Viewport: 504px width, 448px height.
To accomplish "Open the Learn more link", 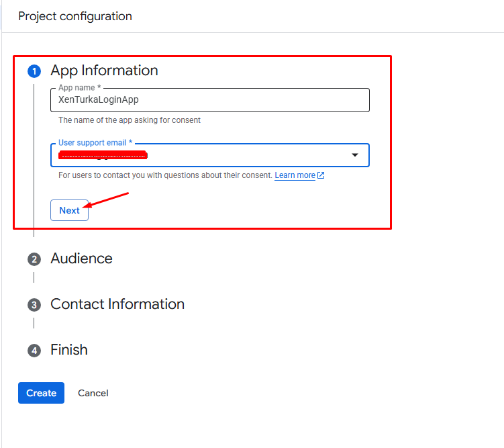I will [x=295, y=175].
